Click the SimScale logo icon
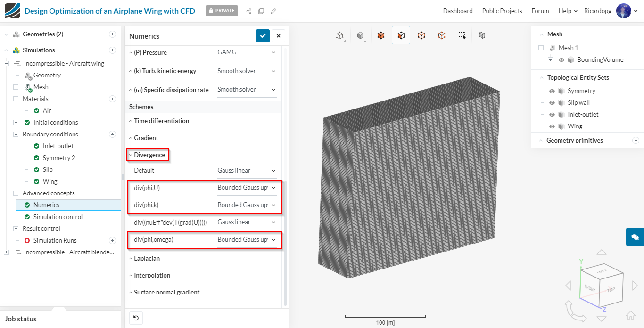Image resolution: width=644 pixels, height=328 pixels. [x=12, y=10]
